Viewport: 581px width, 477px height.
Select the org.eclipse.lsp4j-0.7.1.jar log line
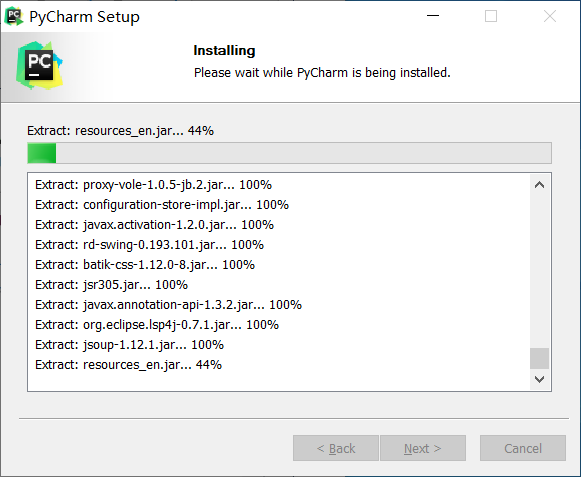tap(157, 325)
